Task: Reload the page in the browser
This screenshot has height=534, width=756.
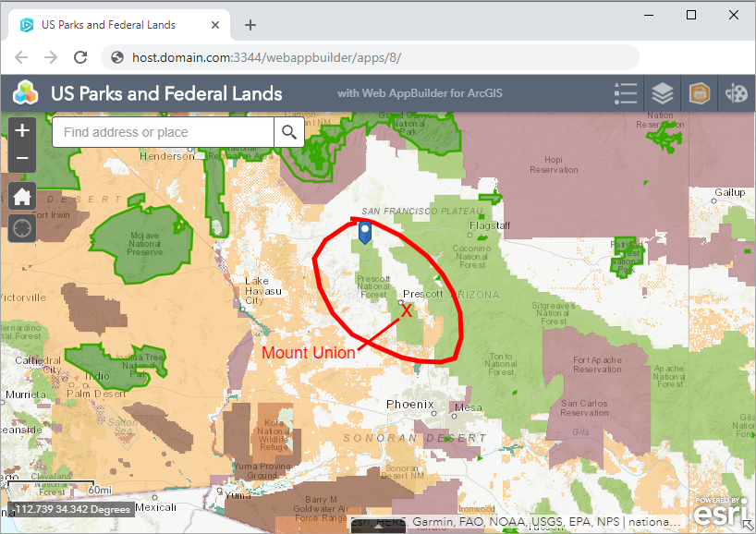Action: coord(80,56)
